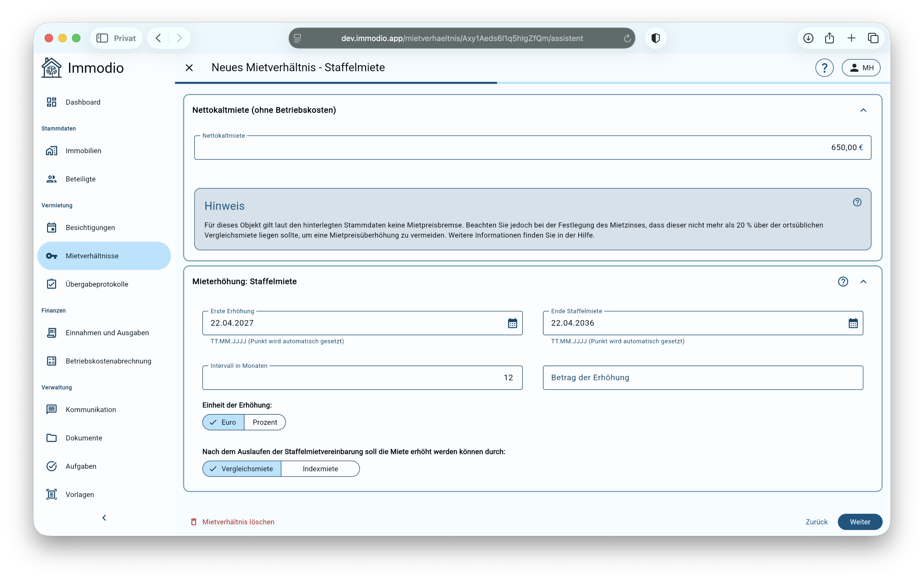The image size is (924, 580).
Task: Open Übergabeprotokolle in the sidebar
Action: tap(104, 284)
